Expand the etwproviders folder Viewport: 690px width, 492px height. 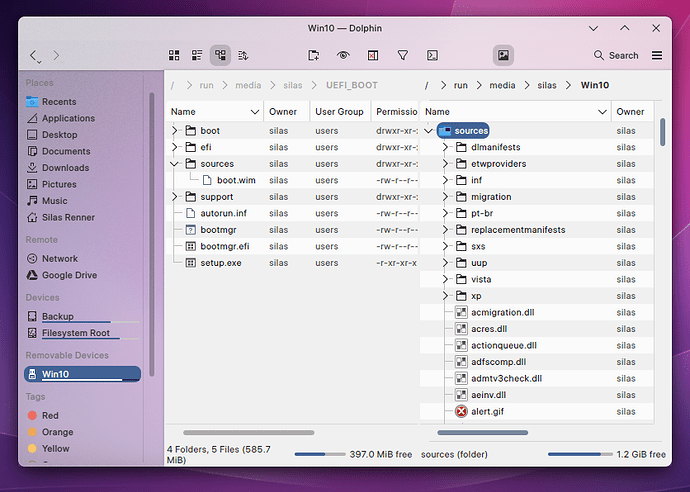(x=445, y=164)
